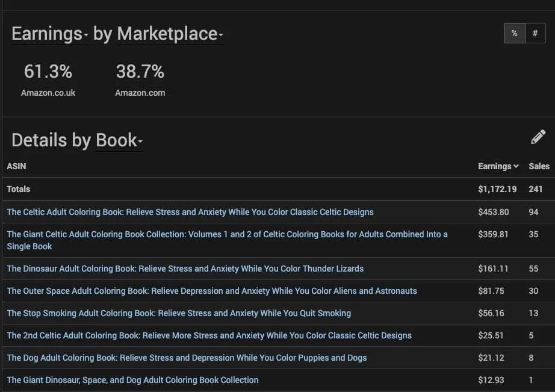555x392 pixels.
Task: Switch to number (#) view toggle
Action: [x=535, y=34]
